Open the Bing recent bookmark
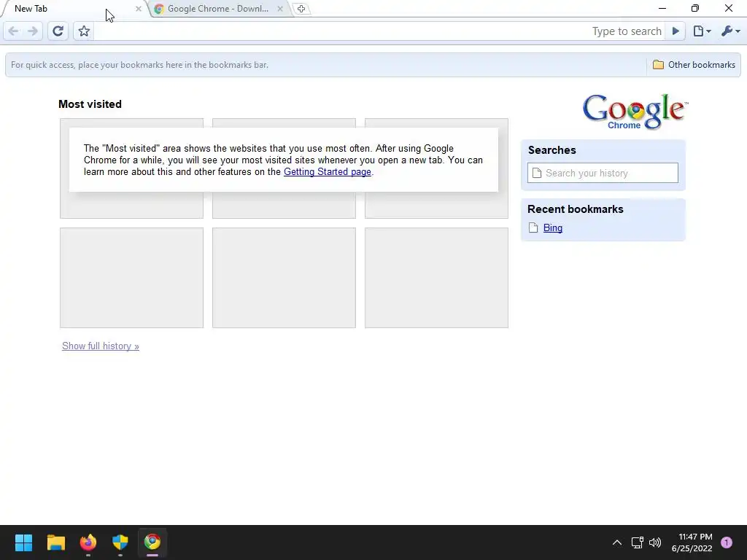The image size is (747, 560). click(x=553, y=228)
